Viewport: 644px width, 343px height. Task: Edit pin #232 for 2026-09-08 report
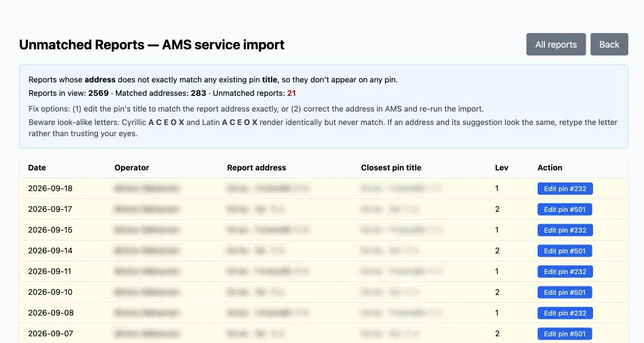pos(564,313)
